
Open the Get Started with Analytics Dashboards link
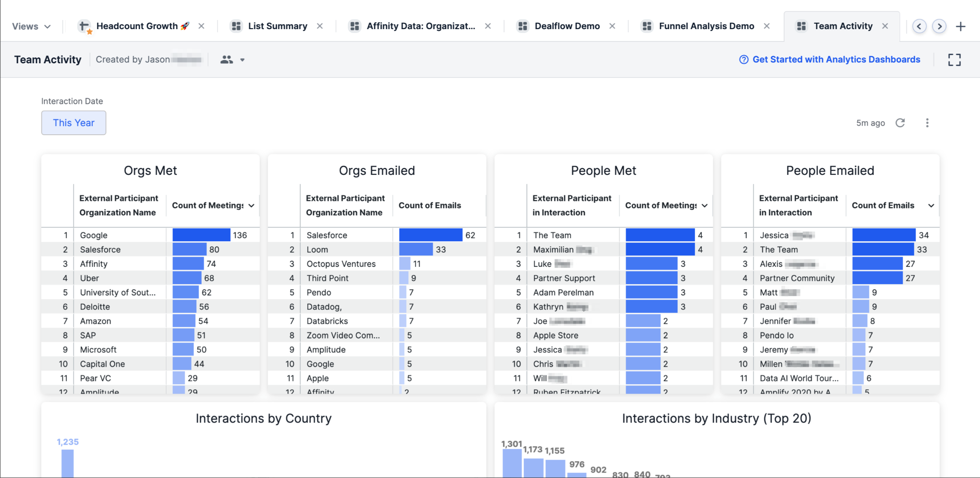point(837,59)
